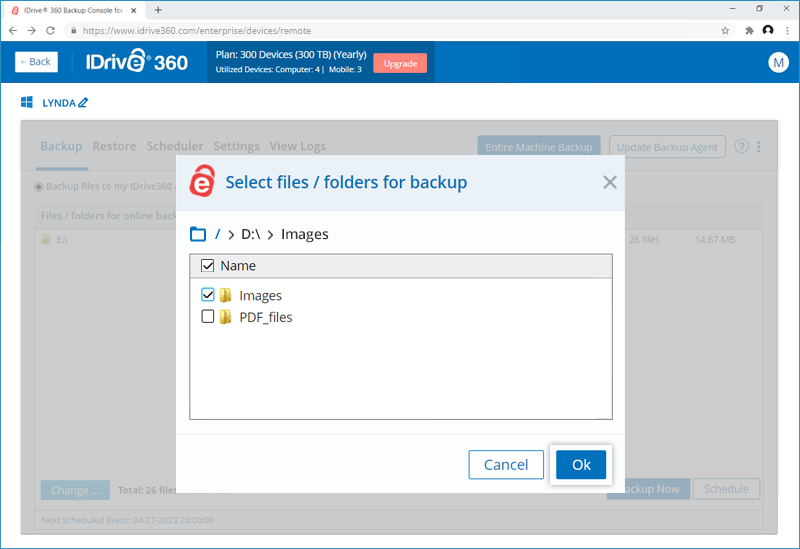This screenshot has height=549, width=800.
Task: Switch to the Backup tab
Action: tap(61, 146)
